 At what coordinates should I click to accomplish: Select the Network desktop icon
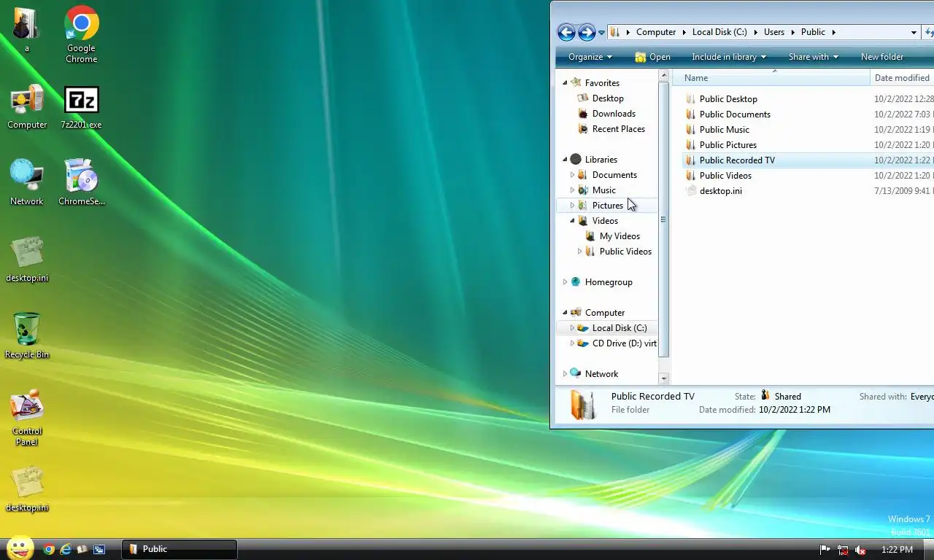click(x=27, y=183)
